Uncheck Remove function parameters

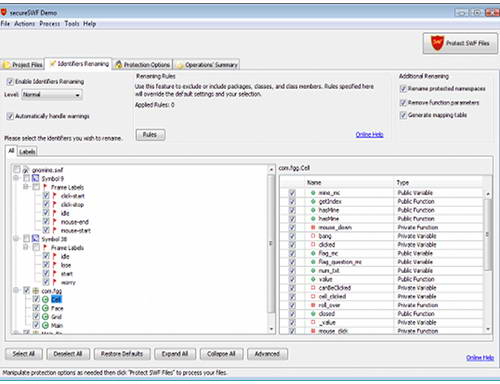click(x=403, y=102)
